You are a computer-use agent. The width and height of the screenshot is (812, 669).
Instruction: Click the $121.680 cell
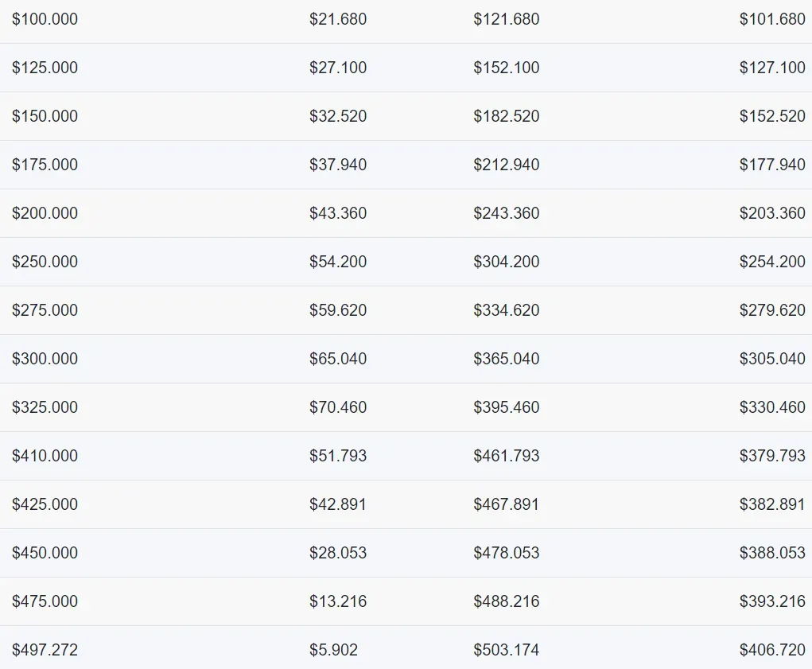pos(507,19)
